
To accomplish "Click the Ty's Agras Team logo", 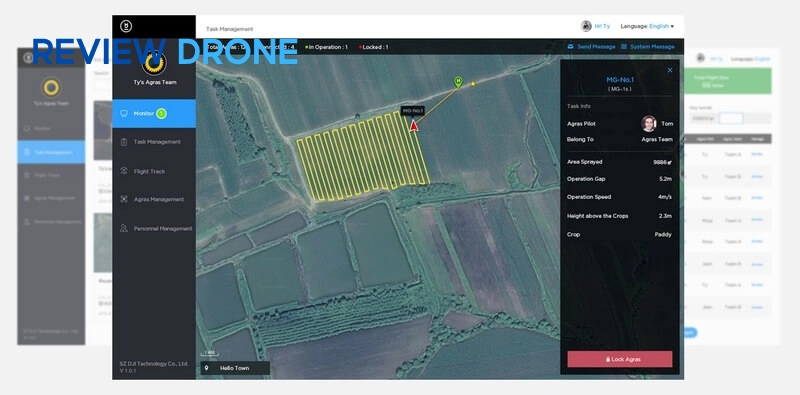I will click(154, 63).
